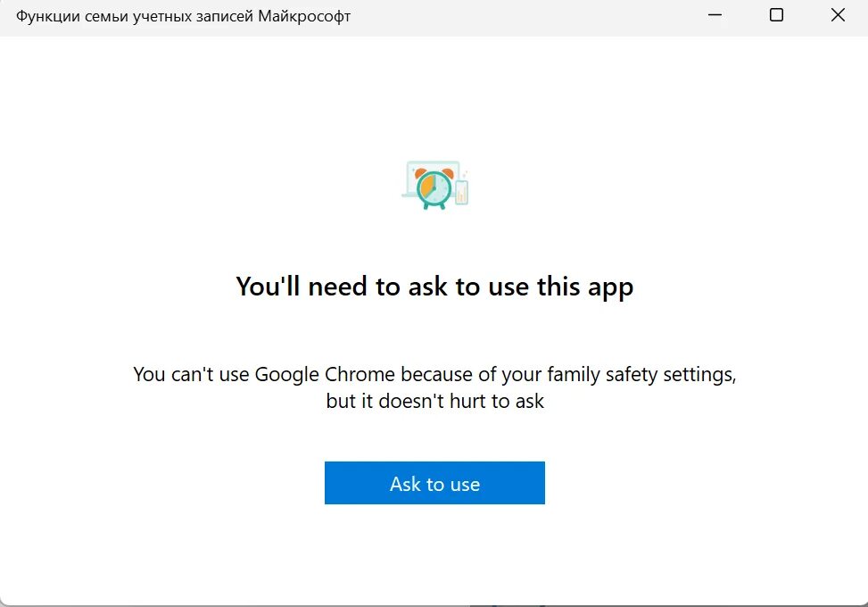Screen dimensions: 868x607
Task: Click the line but it doesn't hurt to ask
Action: pyautogui.click(x=434, y=401)
